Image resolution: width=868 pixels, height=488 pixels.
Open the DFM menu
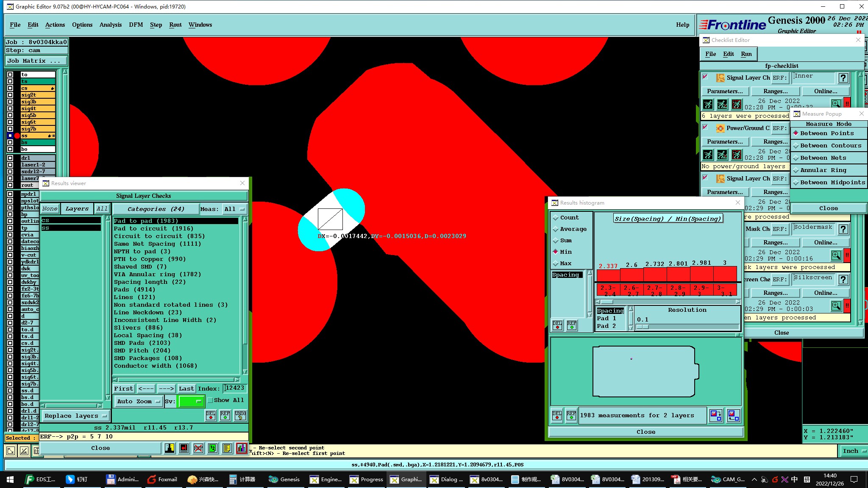tap(136, 25)
